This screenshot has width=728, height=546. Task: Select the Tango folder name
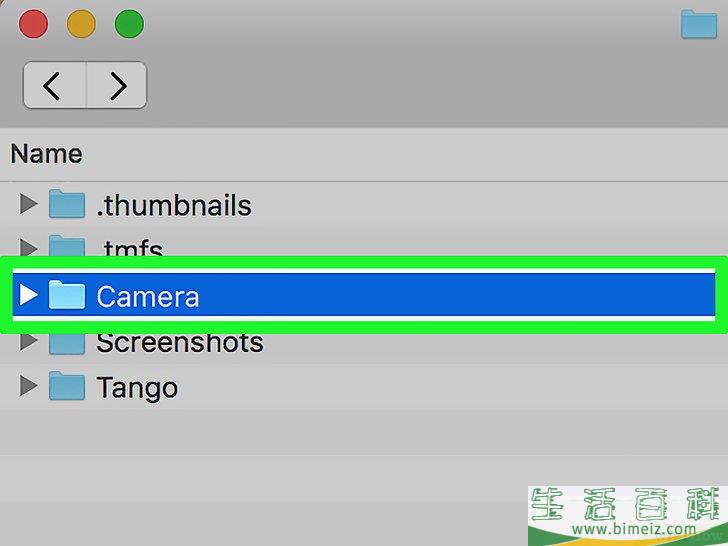tap(137, 388)
